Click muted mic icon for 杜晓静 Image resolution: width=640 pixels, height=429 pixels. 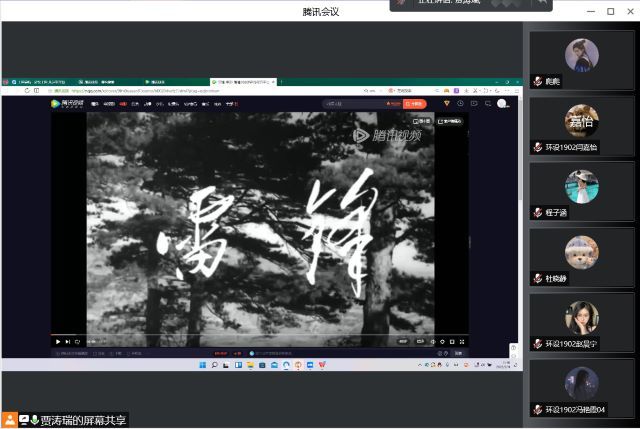(538, 278)
